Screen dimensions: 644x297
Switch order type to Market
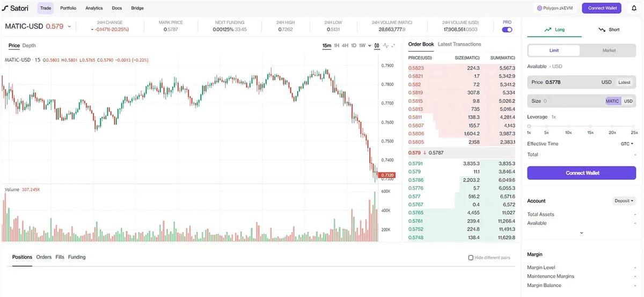pos(609,50)
